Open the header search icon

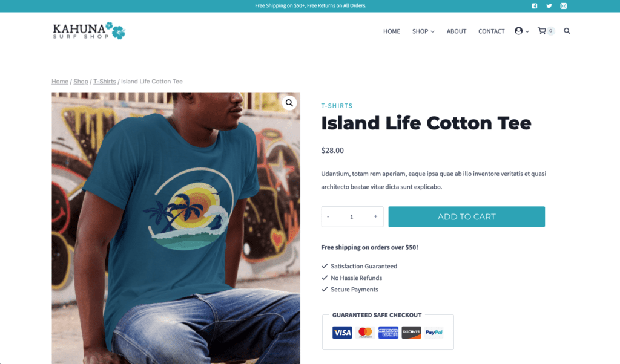[567, 31]
